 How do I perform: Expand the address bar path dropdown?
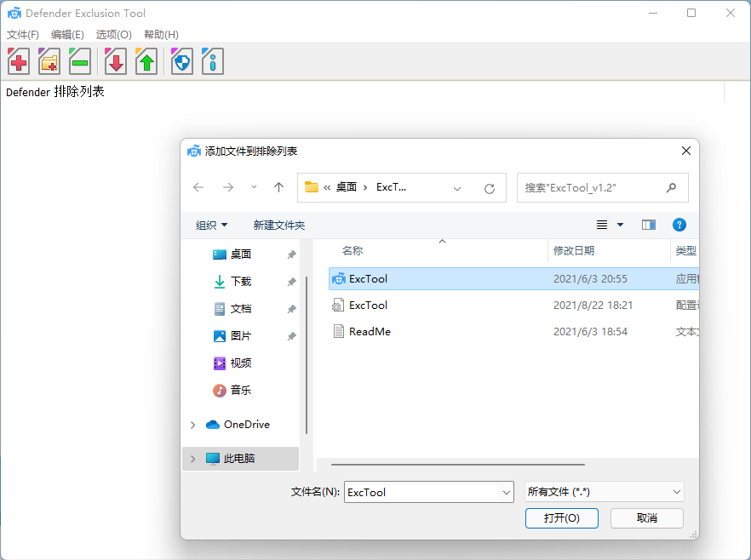pos(457,189)
